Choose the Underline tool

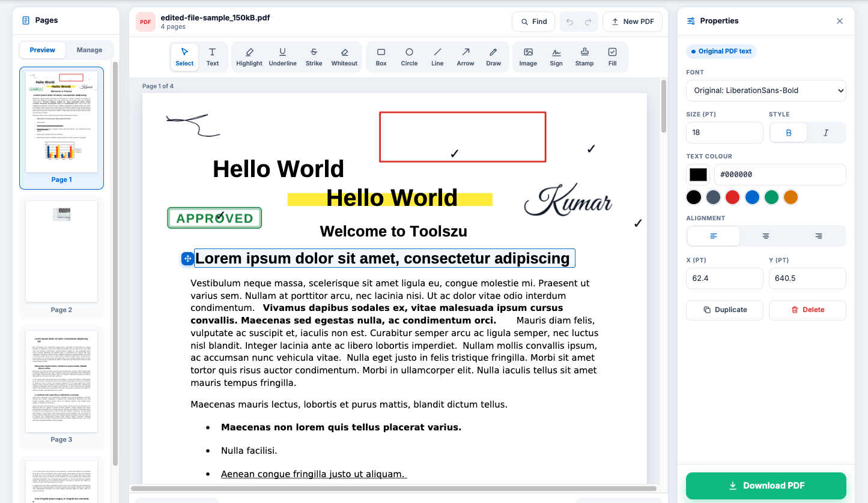282,57
